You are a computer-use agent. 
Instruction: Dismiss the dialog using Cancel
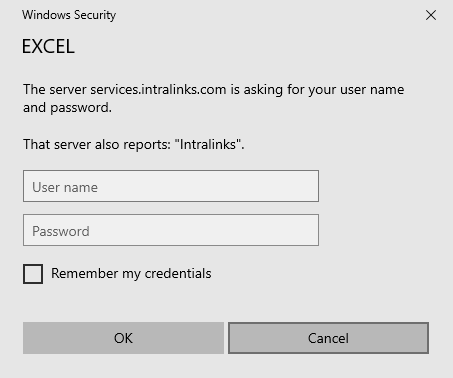(x=328, y=338)
